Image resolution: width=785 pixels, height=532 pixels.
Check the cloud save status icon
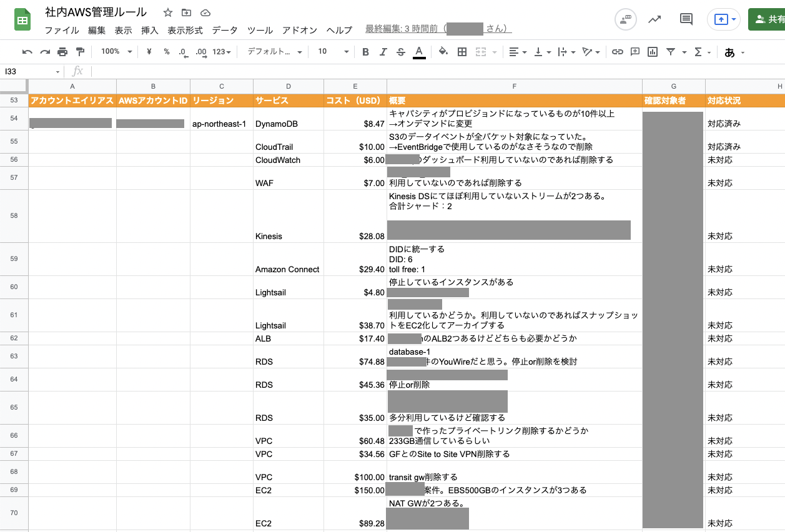click(x=205, y=12)
